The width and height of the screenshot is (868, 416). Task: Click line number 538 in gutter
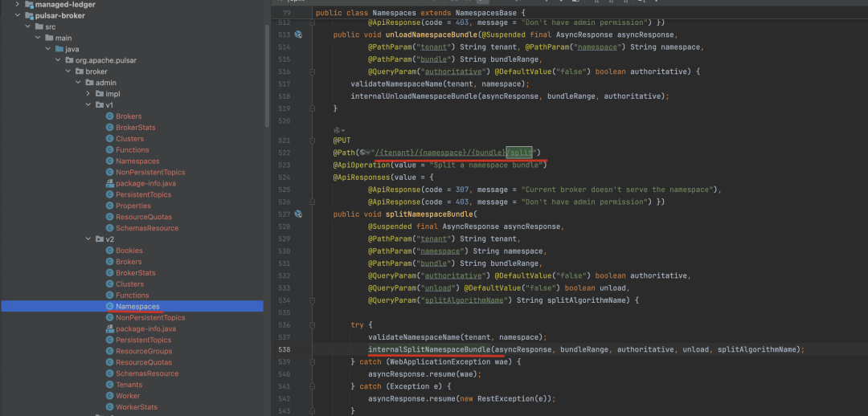pyautogui.click(x=283, y=349)
